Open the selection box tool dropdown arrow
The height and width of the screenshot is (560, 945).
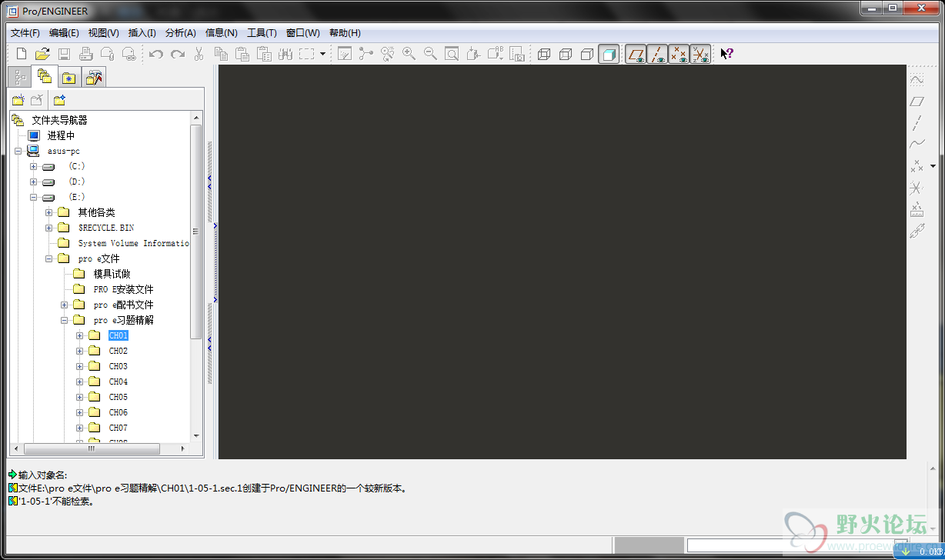[322, 54]
